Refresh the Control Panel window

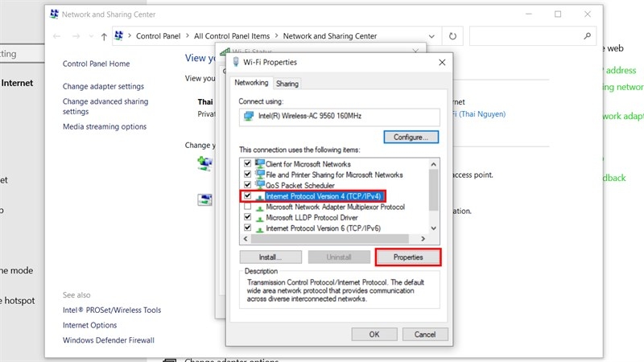tap(453, 36)
